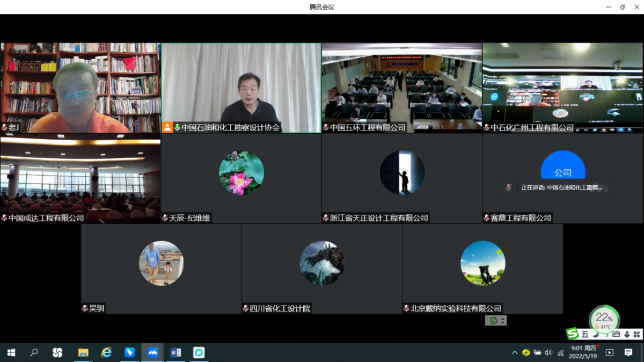
Task: Expand the small floating Sogou widget arrows
Action: 503,321
